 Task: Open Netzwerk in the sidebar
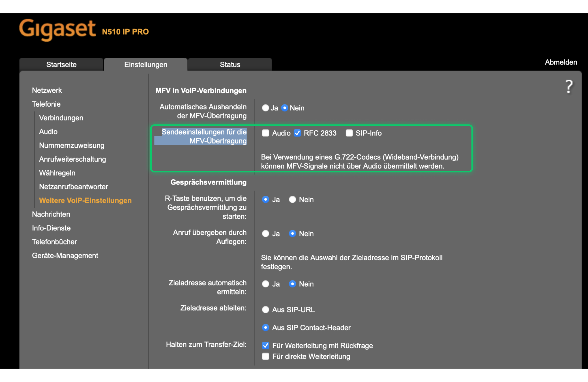coord(47,90)
